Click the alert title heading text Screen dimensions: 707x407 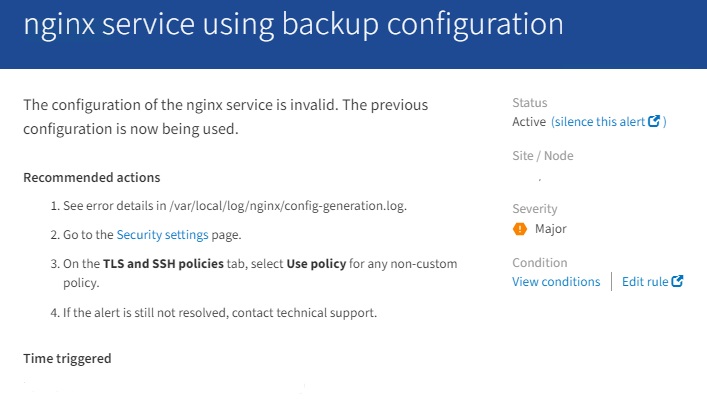(x=293, y=24)
